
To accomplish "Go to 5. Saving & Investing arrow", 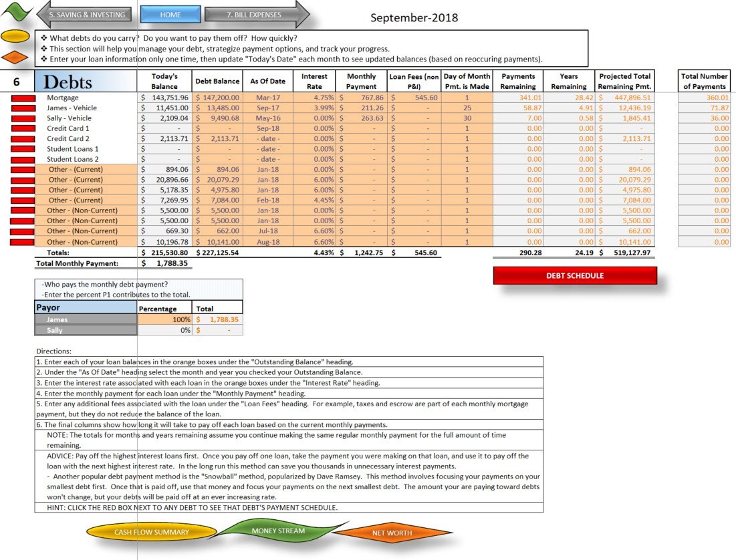I will [84, 15].
